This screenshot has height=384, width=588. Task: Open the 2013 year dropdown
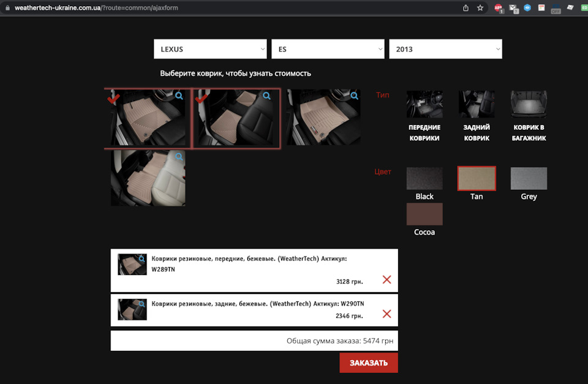[445, 49]
